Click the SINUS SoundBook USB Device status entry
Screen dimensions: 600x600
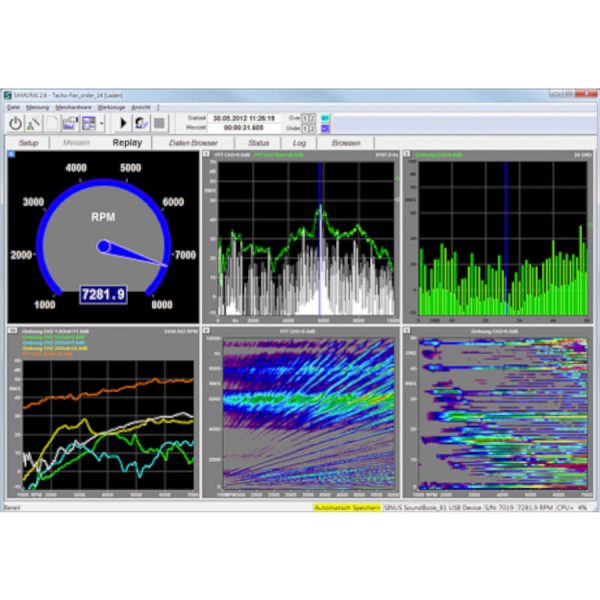[x=432, y=507]
